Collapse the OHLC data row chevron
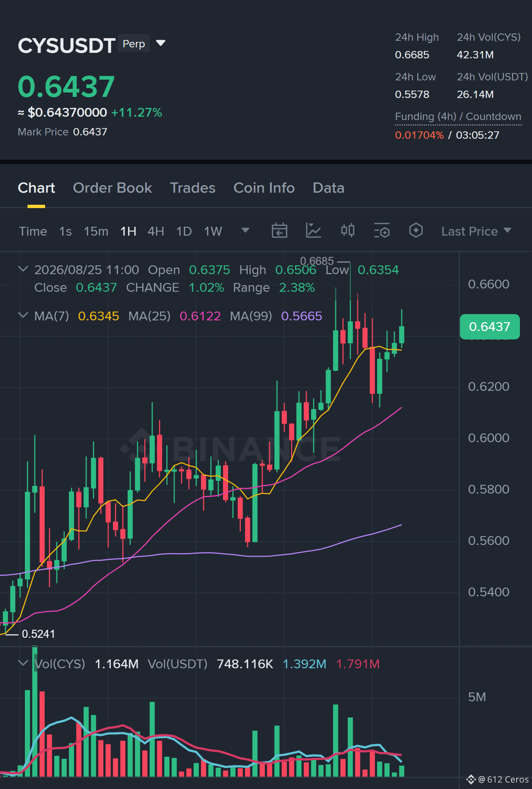The image size is (532, 789). tap(23, 269)
